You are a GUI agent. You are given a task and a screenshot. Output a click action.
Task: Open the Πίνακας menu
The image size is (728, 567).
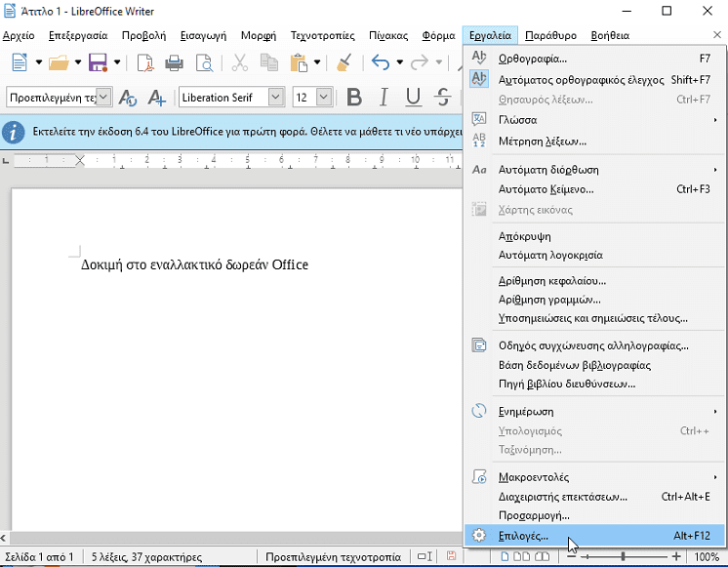pos(388,36)
